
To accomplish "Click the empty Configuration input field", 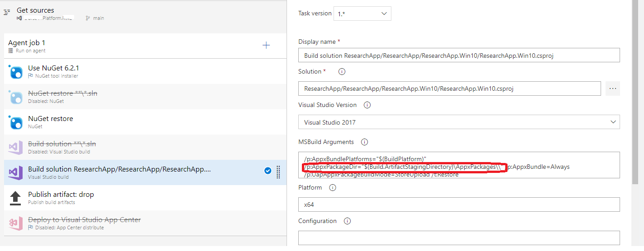I will pos(459,238).
